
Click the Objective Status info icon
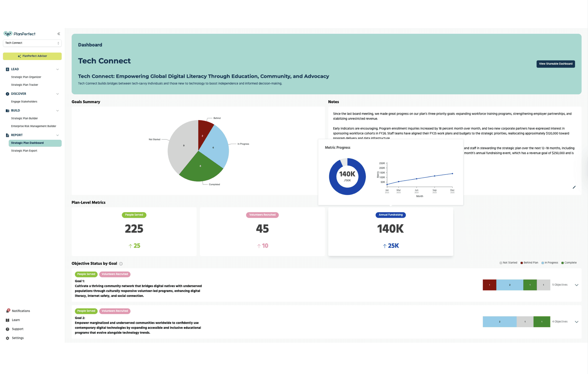pyautogui.click(x=121, y=264)
